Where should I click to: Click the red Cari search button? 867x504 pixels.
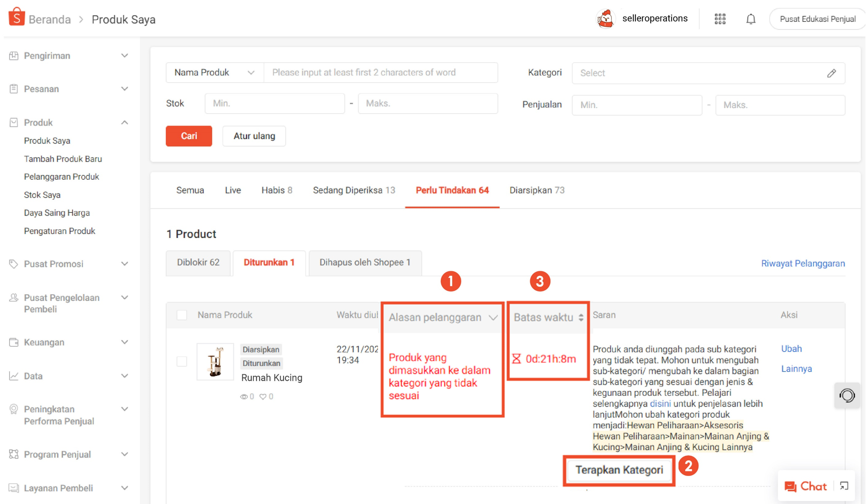(x=189, y=136)
